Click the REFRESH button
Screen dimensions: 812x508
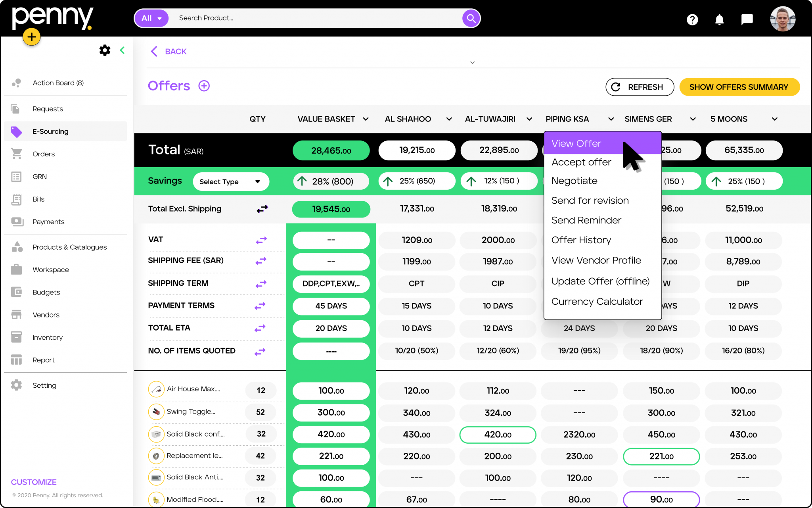click(640, 87)
